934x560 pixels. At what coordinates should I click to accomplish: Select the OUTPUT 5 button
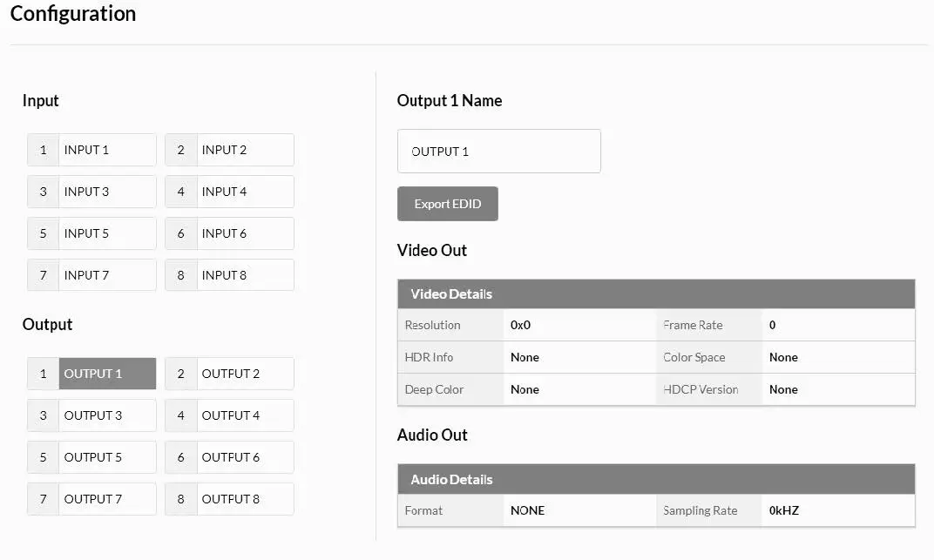[x=91, y=457]
